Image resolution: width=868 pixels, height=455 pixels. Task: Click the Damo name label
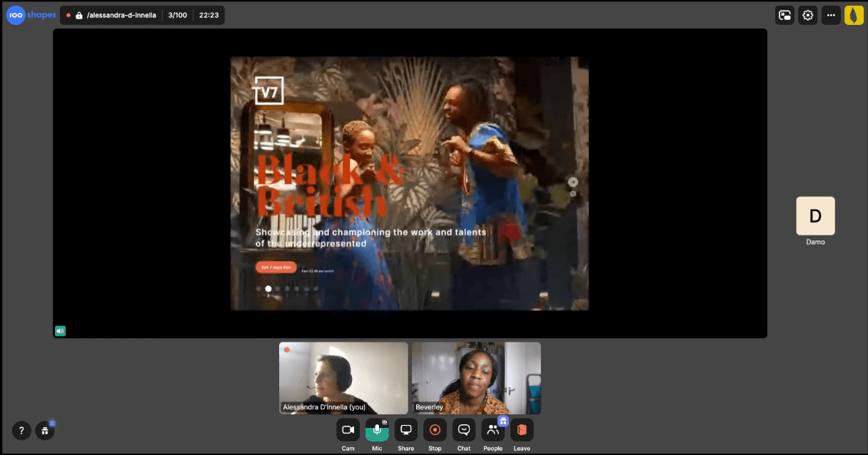click(815, 242)
